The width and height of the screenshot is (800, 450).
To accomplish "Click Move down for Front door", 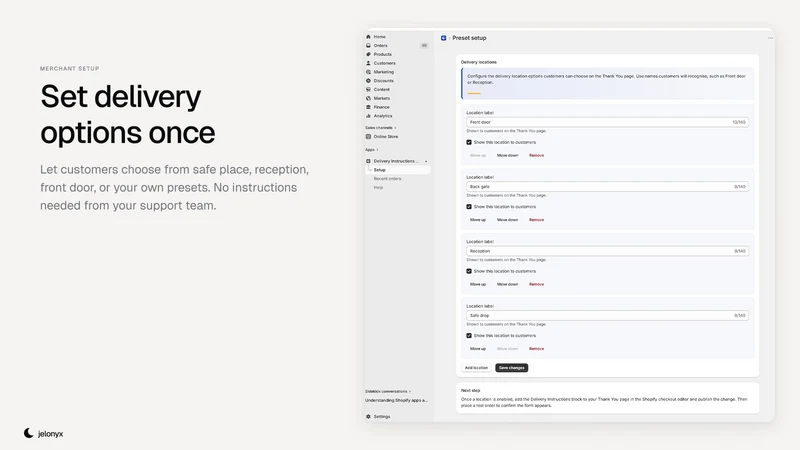I will click(x=507, y=155).
